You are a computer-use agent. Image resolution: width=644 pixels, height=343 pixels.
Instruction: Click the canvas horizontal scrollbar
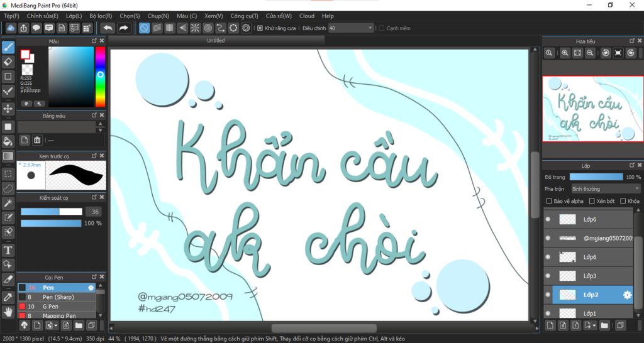[324, 328]
